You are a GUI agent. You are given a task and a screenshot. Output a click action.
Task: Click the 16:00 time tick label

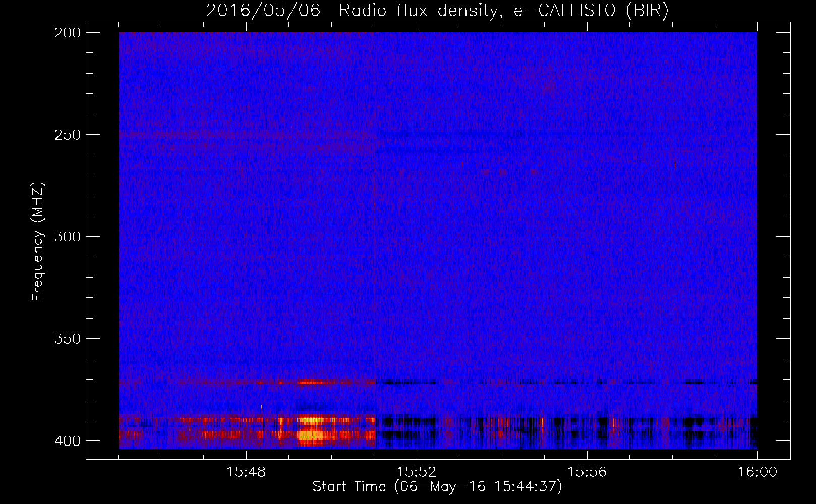[757, 472]
